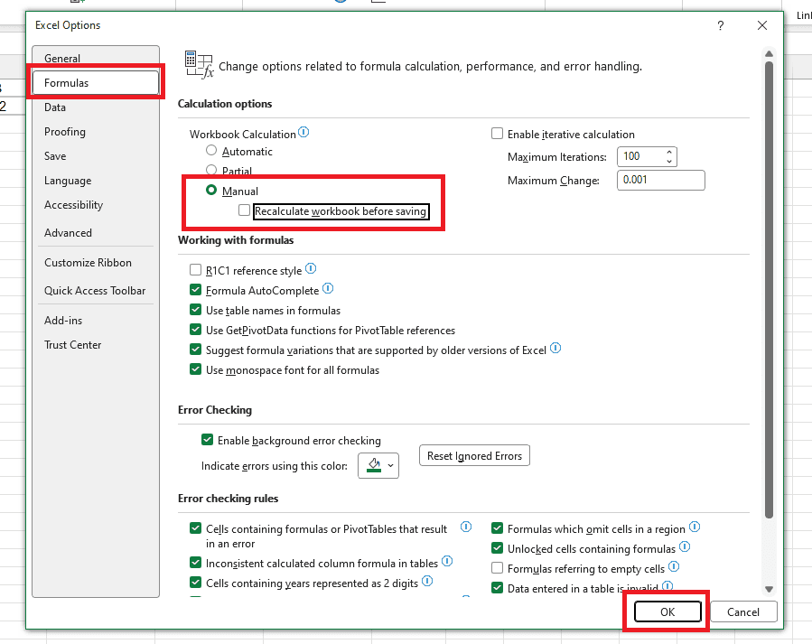Viewport: 812px width, 644px height.
Task: Click info icon beside years as 2 digits
Action: [x=427, y=581]
